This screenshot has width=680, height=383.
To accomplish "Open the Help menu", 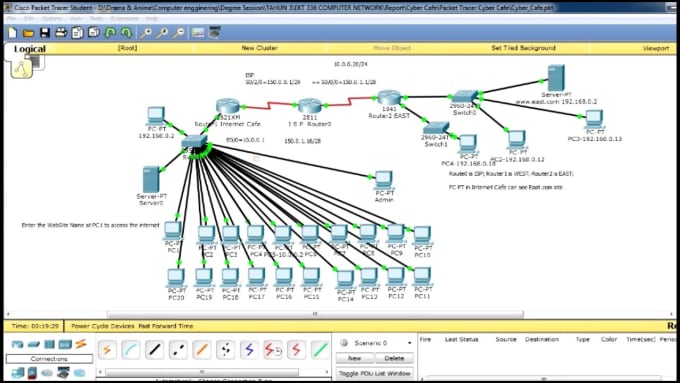I will click(152, 19).
